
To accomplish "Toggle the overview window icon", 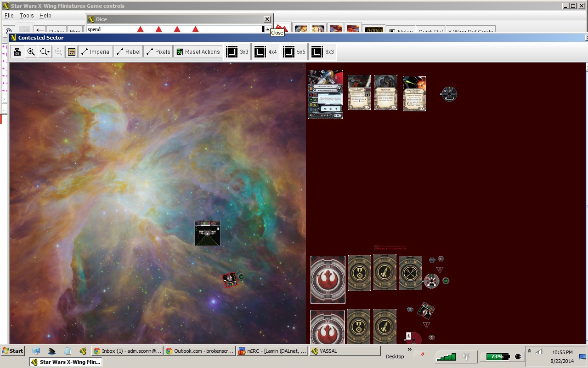I will (71, 52).
